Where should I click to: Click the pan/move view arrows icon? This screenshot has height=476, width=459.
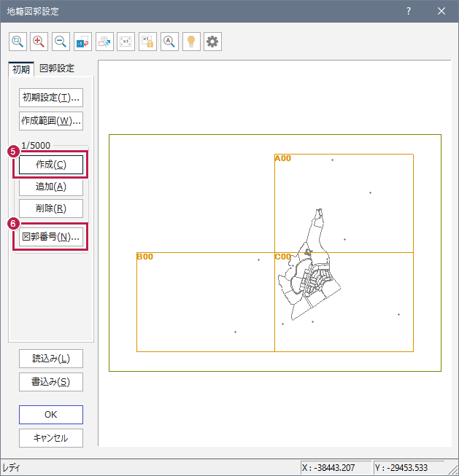104,42
